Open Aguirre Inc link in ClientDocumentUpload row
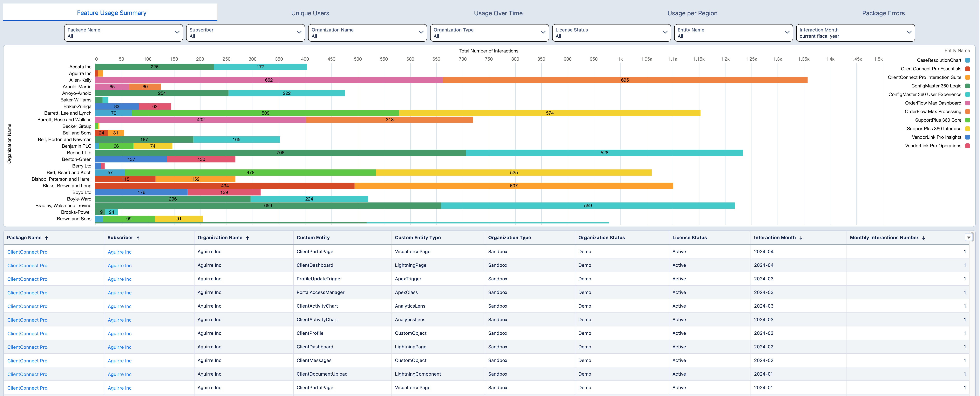The width and height of the screenshot is (980, 396). (119, 375)
